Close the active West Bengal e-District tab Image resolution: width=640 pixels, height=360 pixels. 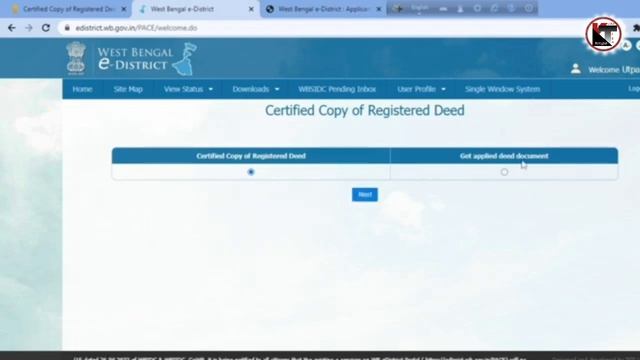[251, 9]
